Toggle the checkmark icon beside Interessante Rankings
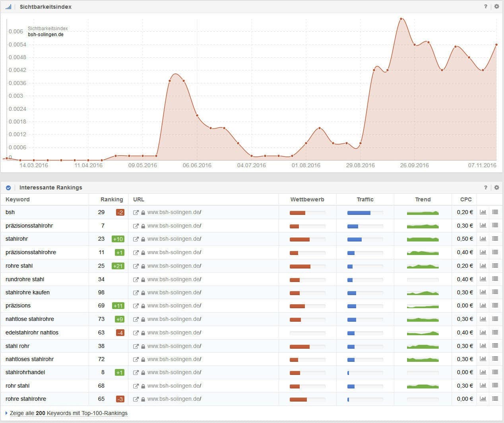The image size is (504, 423). click(x=8, y=187)
